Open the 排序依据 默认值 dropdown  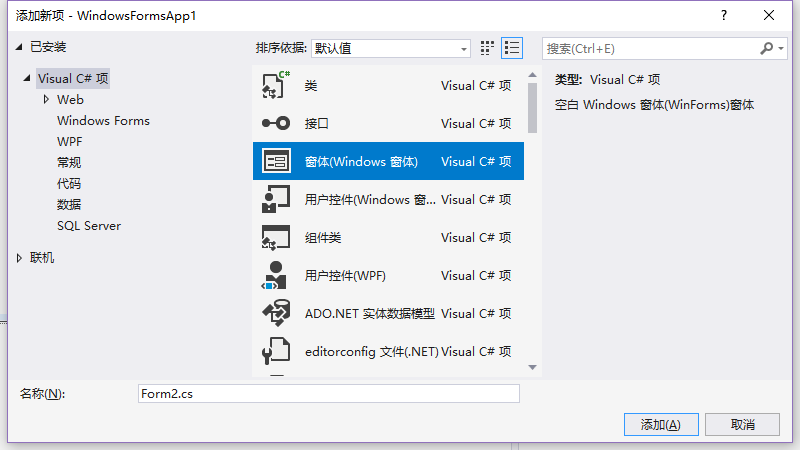[x=391, y=48]
